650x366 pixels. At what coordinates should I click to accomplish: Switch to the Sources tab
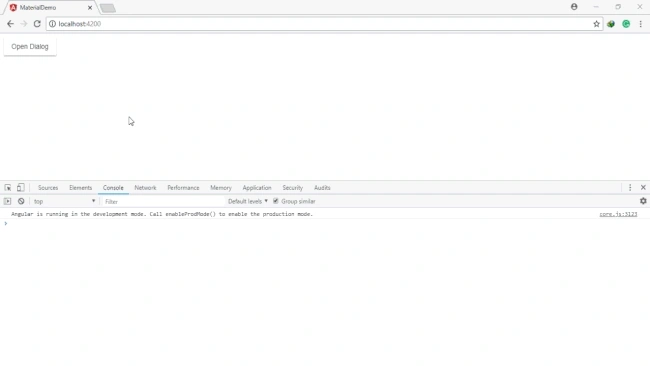(48, 188)
